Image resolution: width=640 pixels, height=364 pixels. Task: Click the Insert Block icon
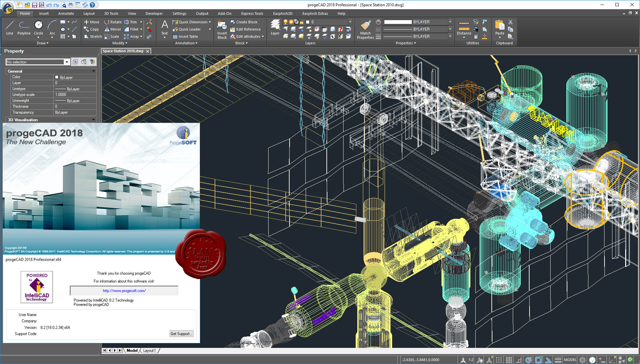pos(222,29)
